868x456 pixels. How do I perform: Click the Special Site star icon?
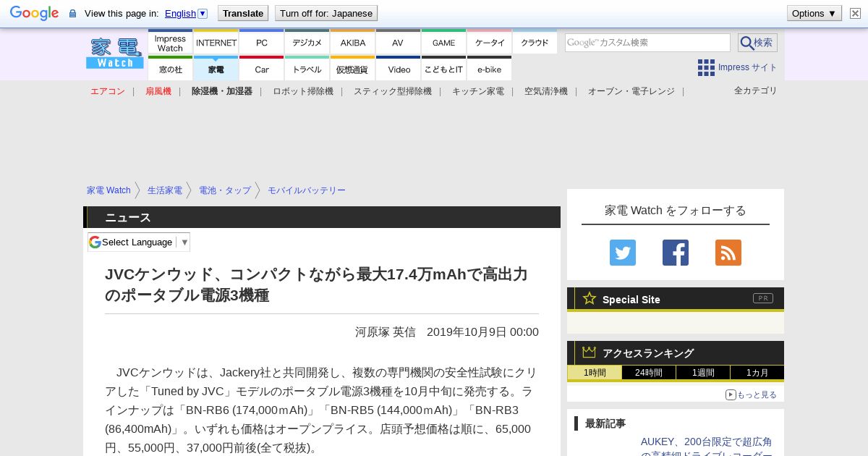[x=590, y=298]
